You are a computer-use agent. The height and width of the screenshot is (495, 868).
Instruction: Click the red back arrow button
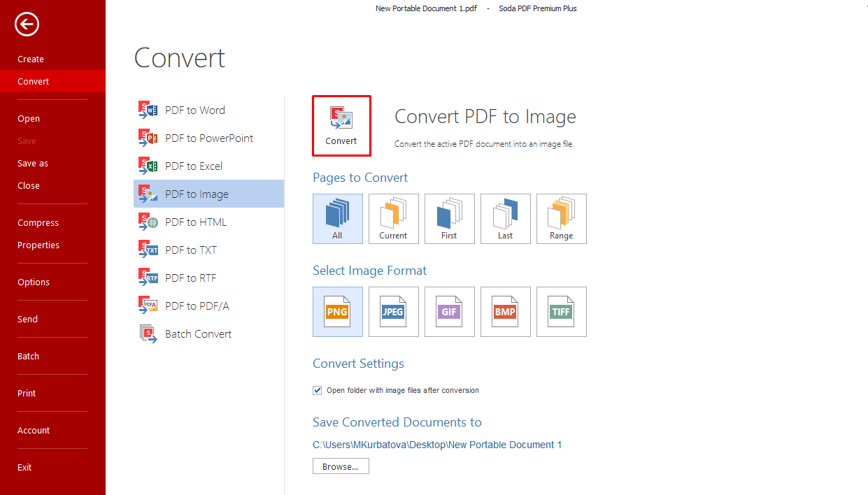tap(26, 24)
